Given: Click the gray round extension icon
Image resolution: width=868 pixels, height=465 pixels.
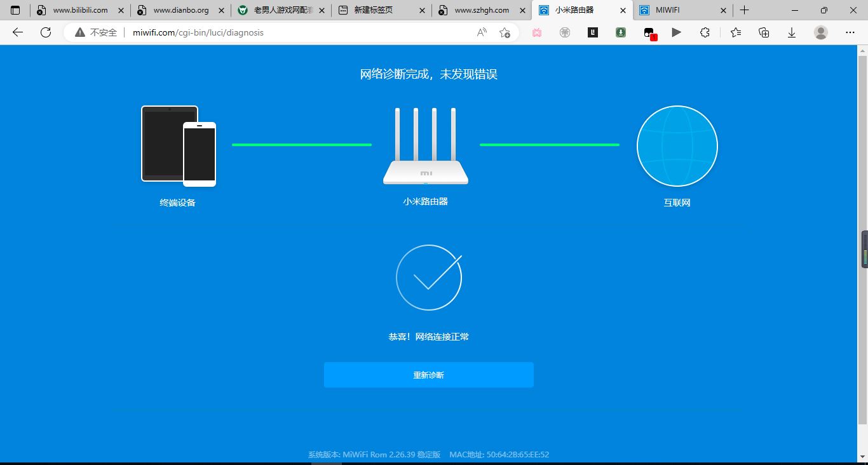Looking at the screenshot, I should [x=565, y=32].
